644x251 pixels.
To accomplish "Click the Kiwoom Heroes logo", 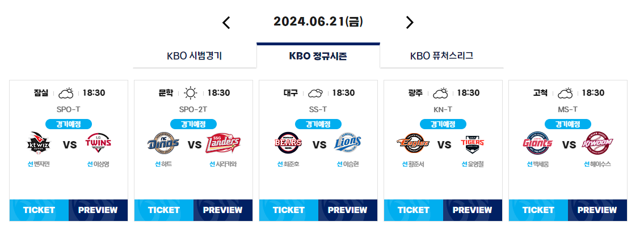I will pyautogui.click(x=597, y=143).
